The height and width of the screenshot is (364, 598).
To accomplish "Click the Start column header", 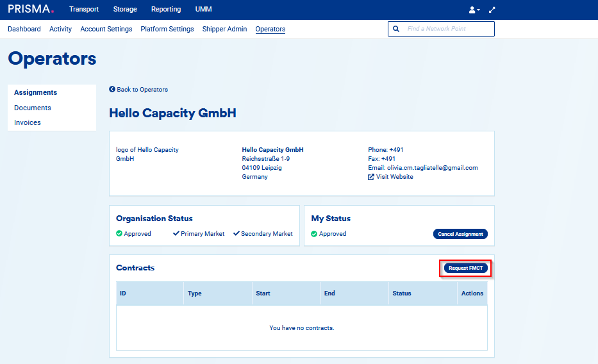I will tap(286, 293).
